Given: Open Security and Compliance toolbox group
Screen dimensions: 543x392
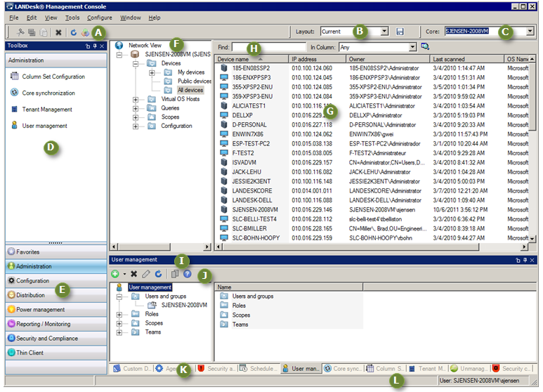Looking at the screenshot, I should 56,339.
